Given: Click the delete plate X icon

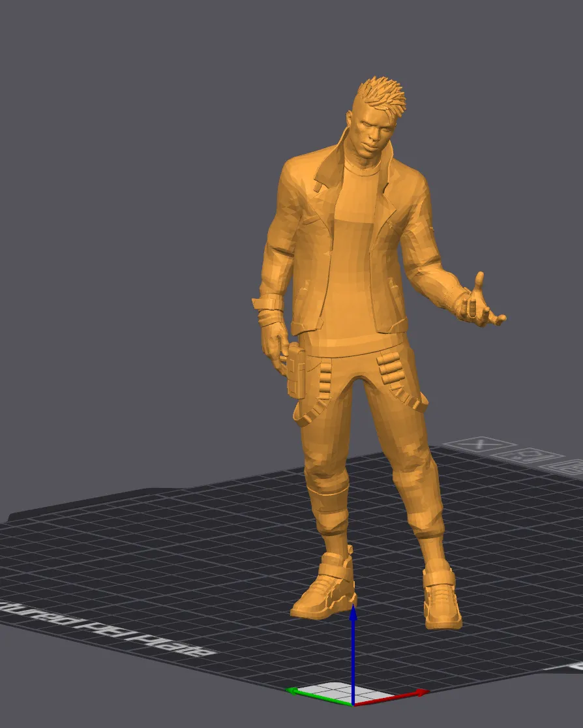Looking at the screenshot, I should click(480, 443).
